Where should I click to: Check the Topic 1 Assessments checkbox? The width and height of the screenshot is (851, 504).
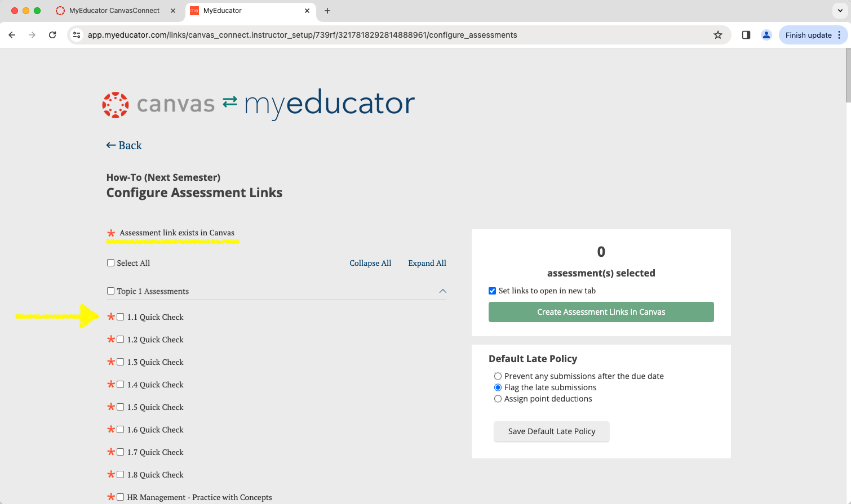tap(110, 291)
